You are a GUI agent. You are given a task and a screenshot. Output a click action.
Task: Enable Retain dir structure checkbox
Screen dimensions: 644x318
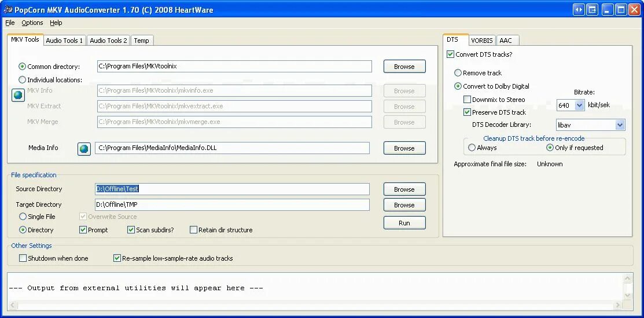[193, 230]
